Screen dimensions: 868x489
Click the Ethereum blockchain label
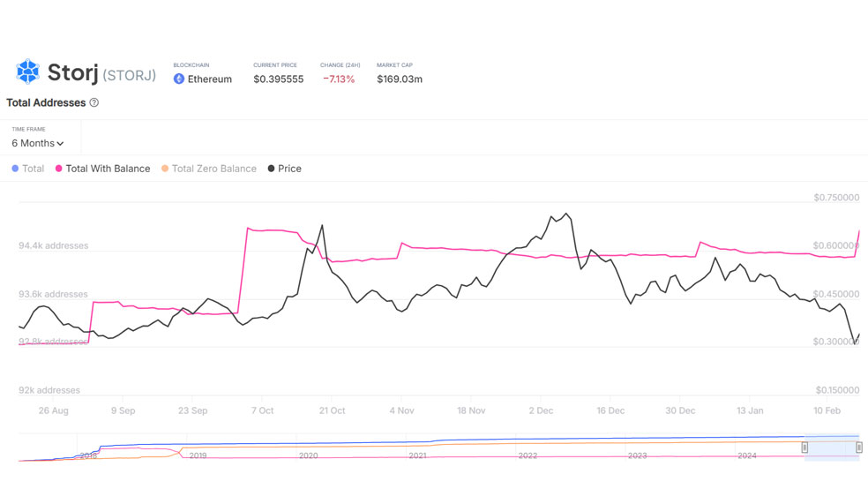click(210, 79)
